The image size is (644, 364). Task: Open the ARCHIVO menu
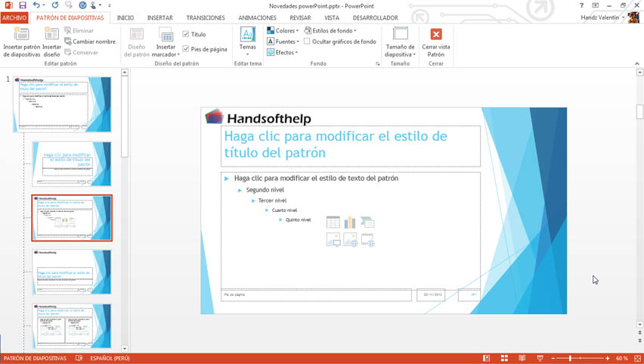click(14, 17)
